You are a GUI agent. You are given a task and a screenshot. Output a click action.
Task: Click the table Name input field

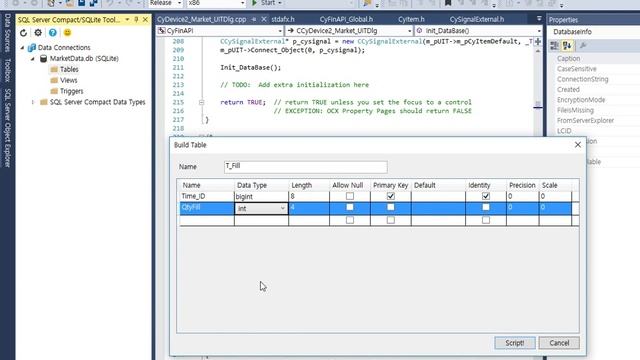coord(306,167)
